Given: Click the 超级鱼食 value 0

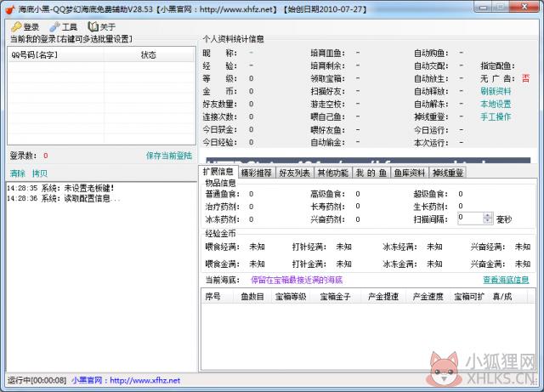Looking at the screenshot, I should tap(461, 194).
